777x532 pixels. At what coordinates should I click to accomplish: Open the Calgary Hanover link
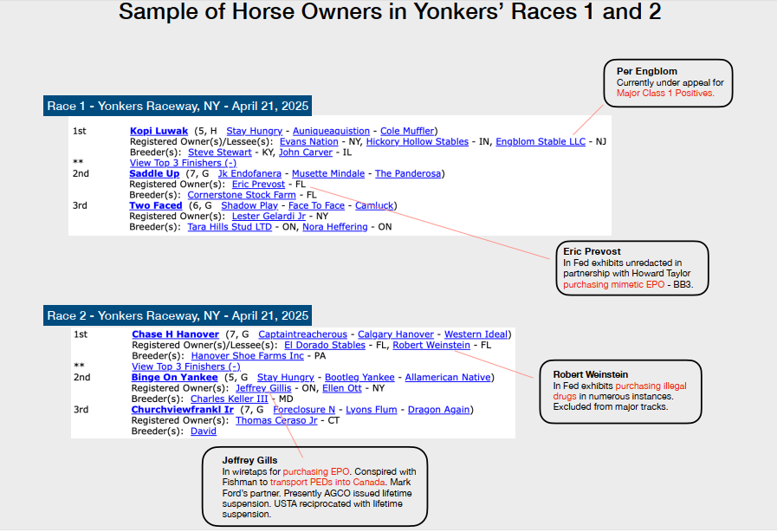click(396, 334)
